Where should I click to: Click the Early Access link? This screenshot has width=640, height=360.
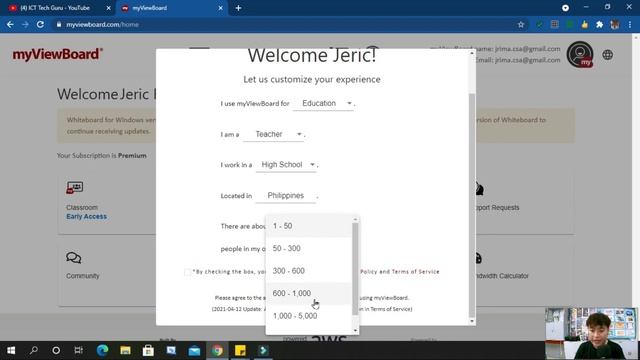(87, 216)
